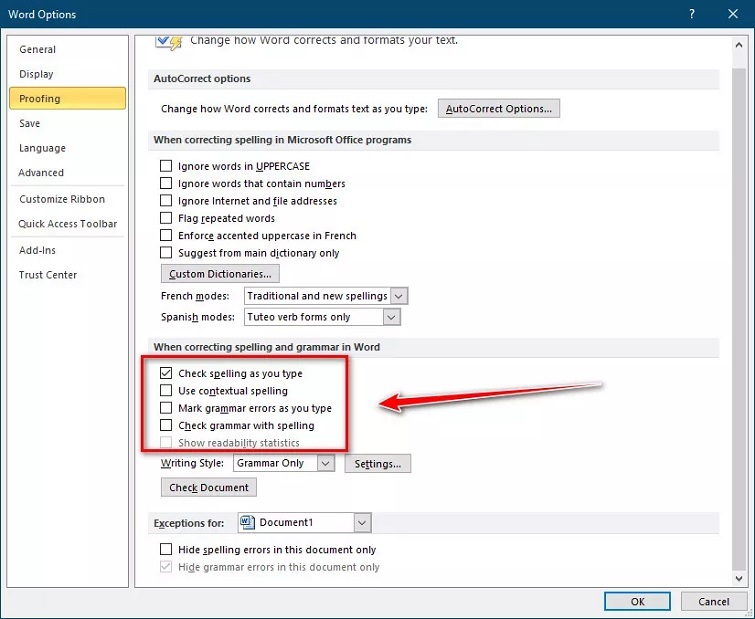Image resolution: width=755 pixels, height=619 pixels.
Task: Expand the Spanish modes dropdown
Action: [391, 317]
